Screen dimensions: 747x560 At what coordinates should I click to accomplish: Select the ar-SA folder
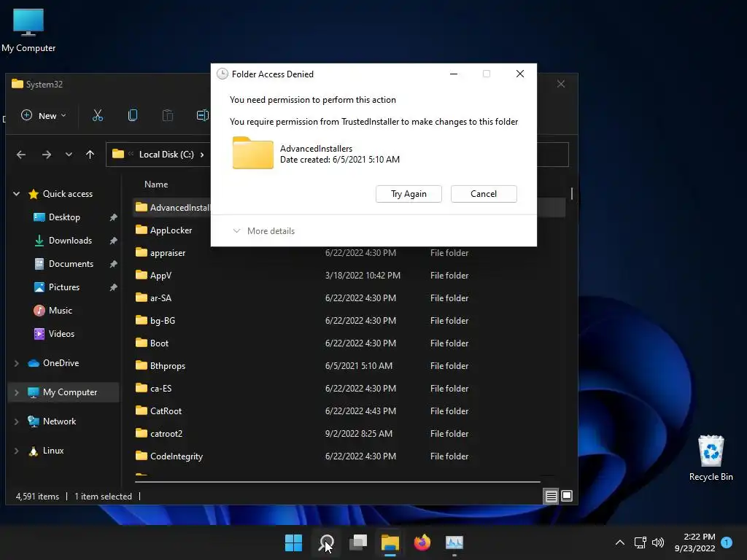[160, 298]
